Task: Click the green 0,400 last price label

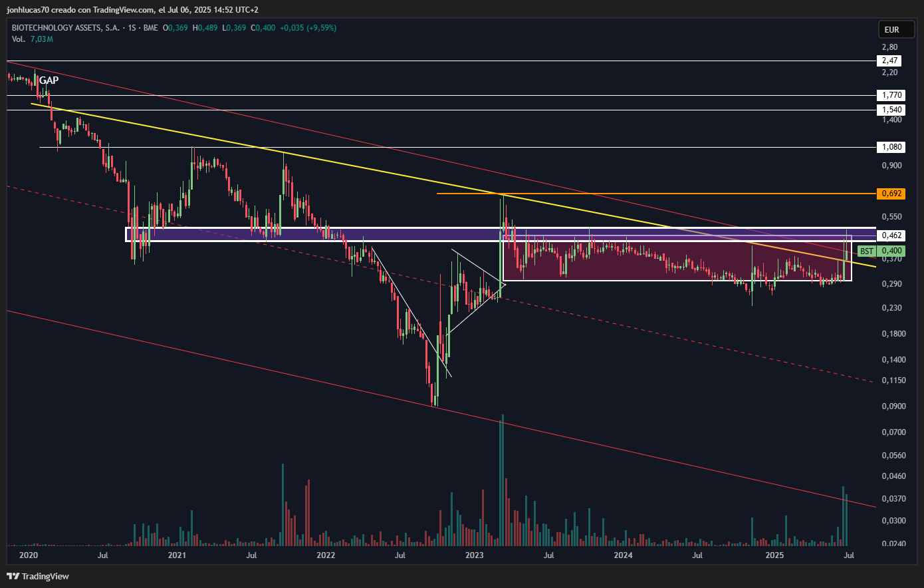Action: [x=891, y=251]
